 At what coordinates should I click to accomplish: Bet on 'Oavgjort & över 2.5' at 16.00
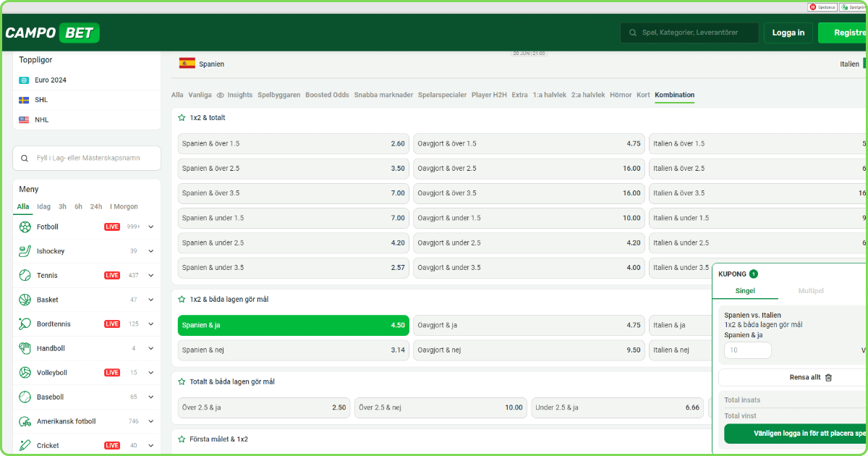pyautogui.click(x=529, y=169)
